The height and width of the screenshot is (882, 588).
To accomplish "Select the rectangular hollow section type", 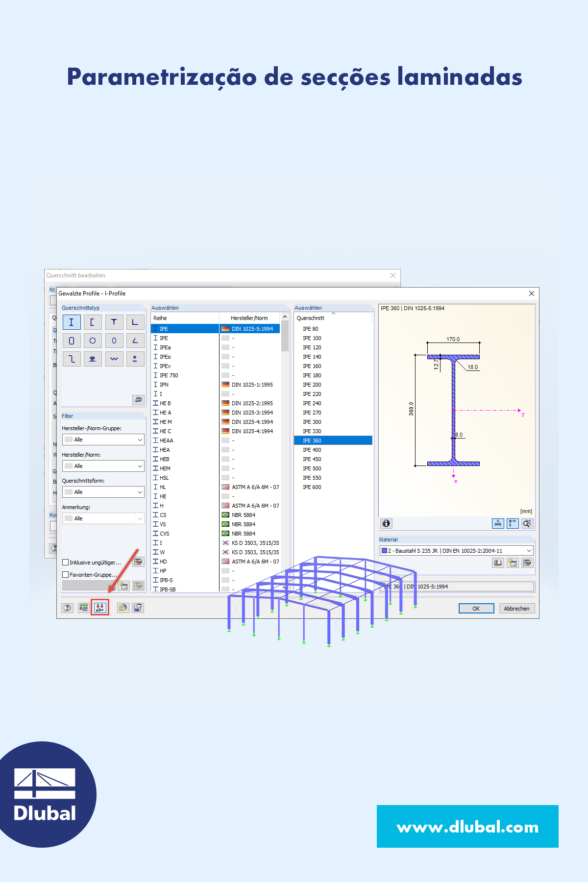I will (72, 341).
